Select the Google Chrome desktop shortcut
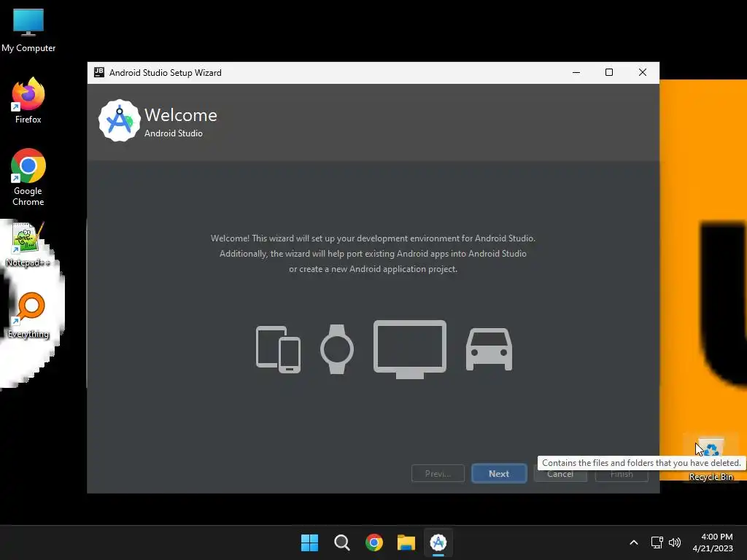Screen dimensions: 747x560 coord(28,177)
